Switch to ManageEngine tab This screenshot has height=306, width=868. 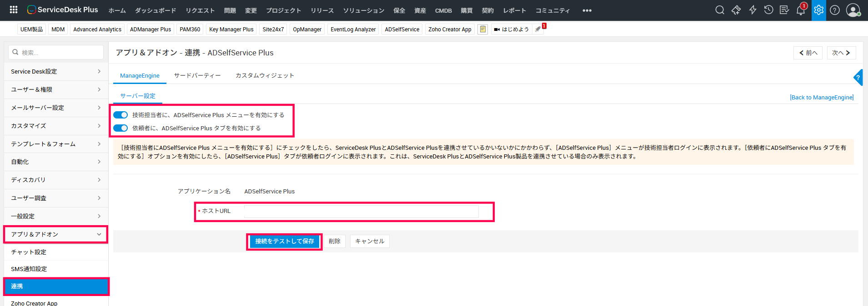[x=140, y=76]
